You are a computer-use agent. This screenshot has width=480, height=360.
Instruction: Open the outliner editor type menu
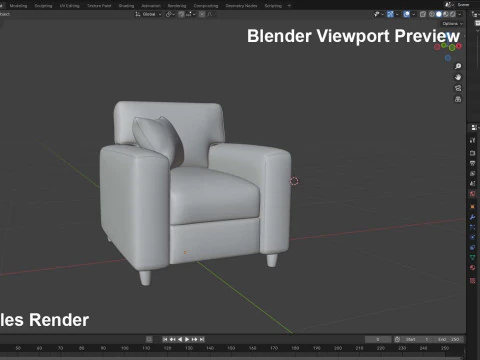[475, 15]
